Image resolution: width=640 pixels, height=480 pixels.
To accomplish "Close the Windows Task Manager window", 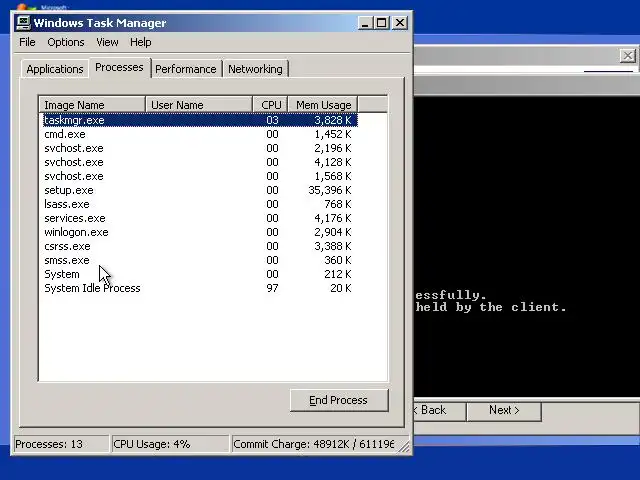I will [400, 23].
